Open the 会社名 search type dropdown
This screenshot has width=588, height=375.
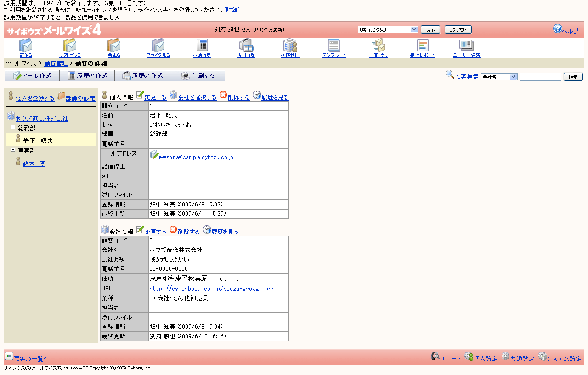coord(499,77)
